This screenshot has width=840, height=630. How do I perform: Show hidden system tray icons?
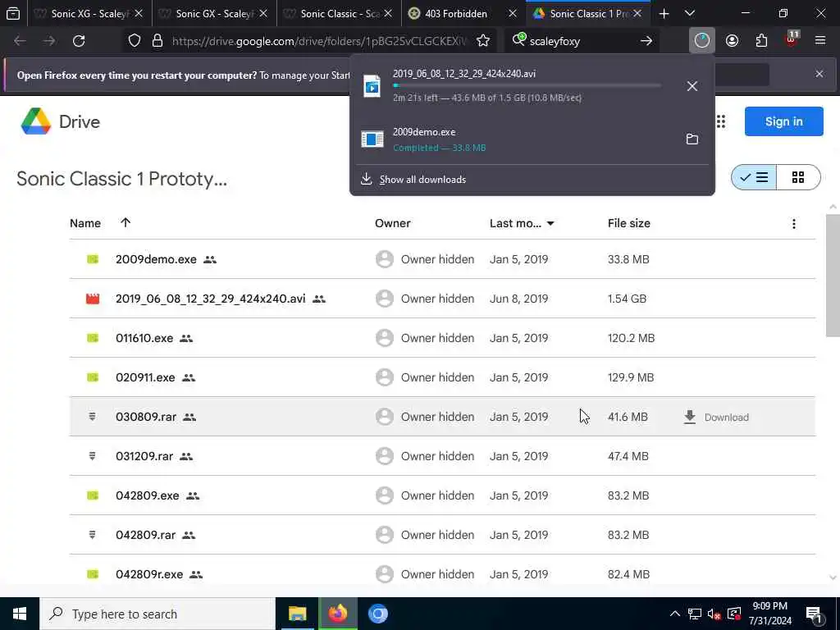point(674,614)
